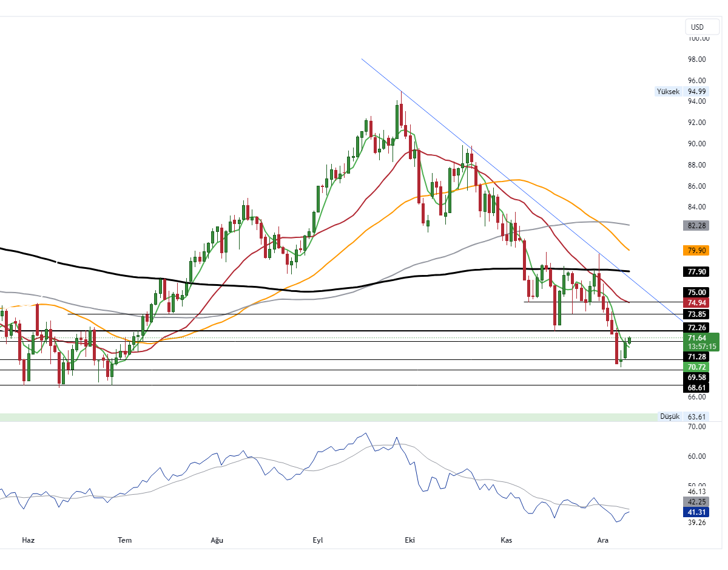This screenshot has width=728, height=570.
Task: Open the USD currency selector
Action: [698, 27]
